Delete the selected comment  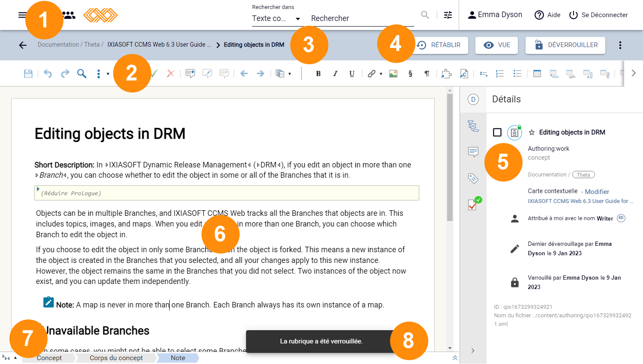coord(224,74)
